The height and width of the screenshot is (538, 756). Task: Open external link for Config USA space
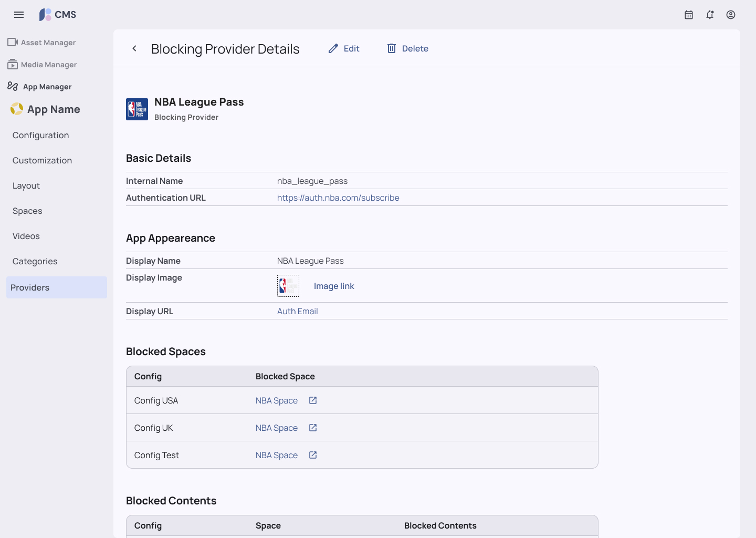tap(313, 400)
